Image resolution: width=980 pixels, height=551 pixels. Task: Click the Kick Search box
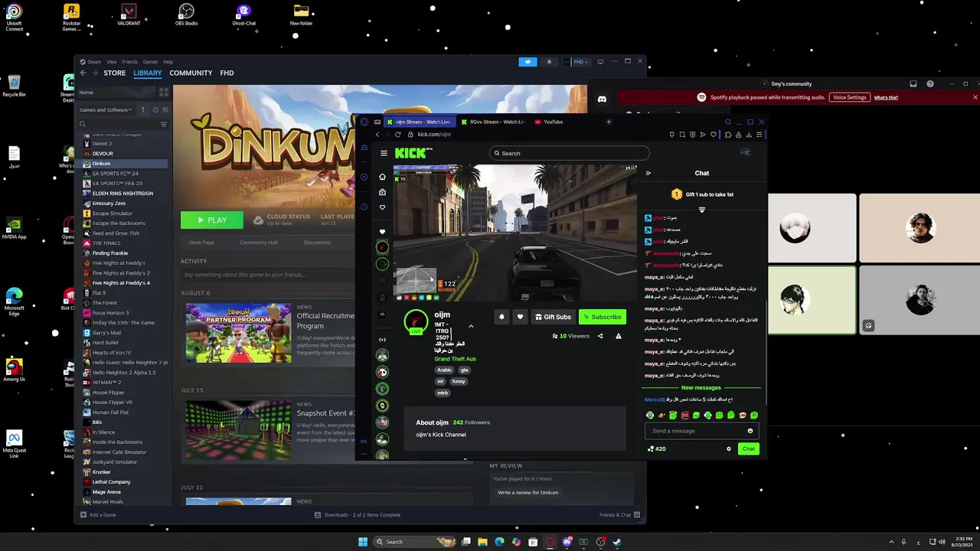(x=570, y=153)
